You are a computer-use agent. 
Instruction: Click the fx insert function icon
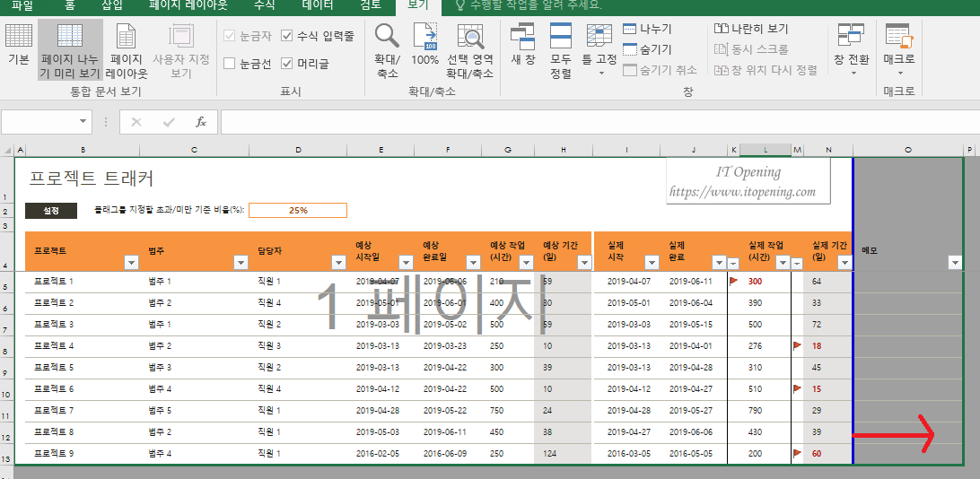coord(201,122)
